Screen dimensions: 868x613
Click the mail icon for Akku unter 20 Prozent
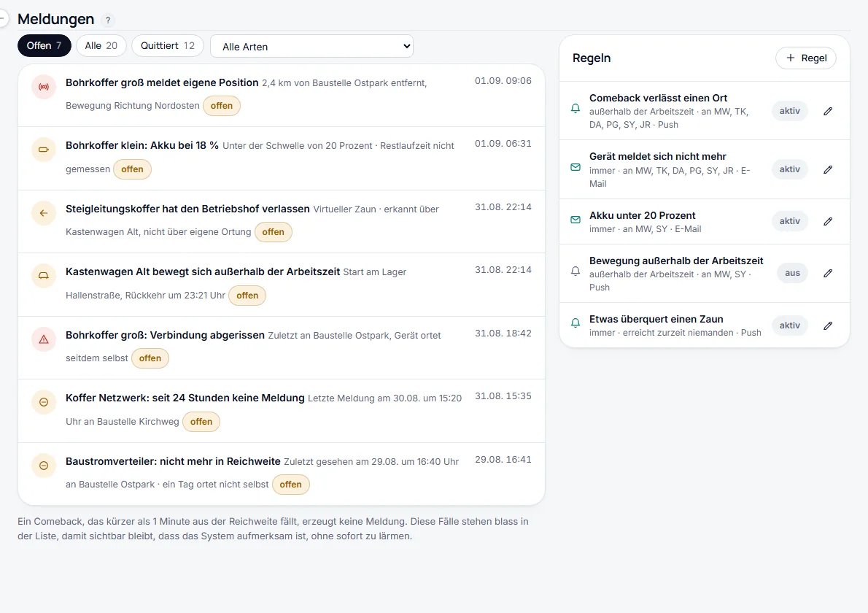(576, 220)
